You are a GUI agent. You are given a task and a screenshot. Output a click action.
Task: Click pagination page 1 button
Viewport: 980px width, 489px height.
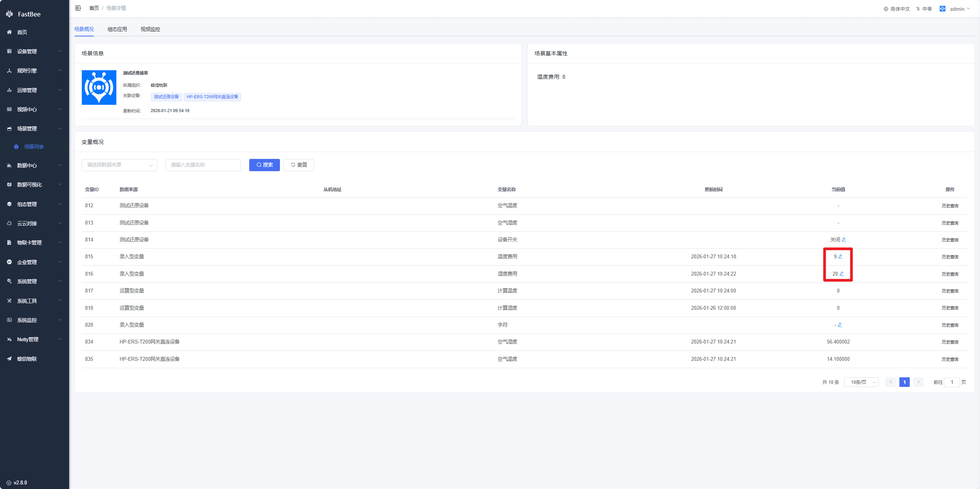pos(904,382)
